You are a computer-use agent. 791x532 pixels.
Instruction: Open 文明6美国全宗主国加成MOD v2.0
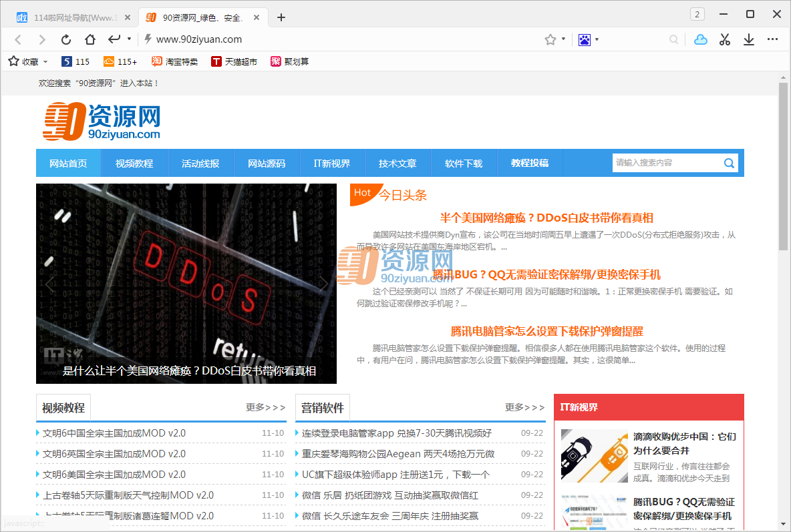click(114, 475)
